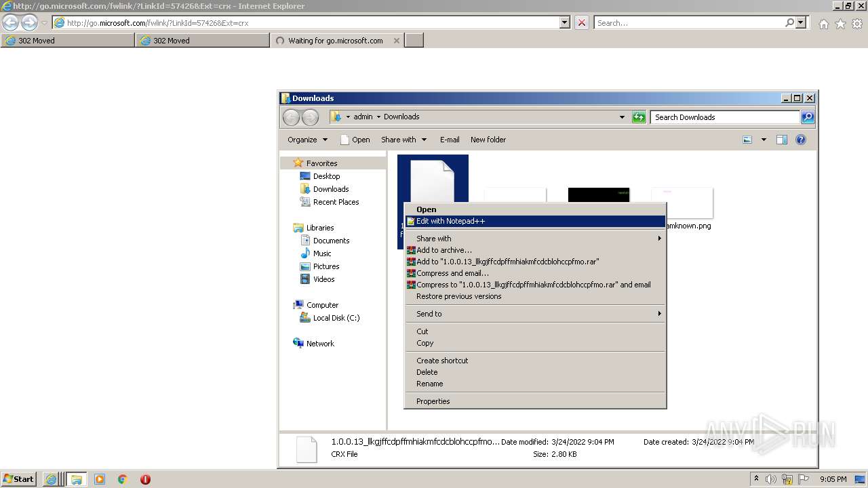Click the New folder button

click(x=488, y=140)
